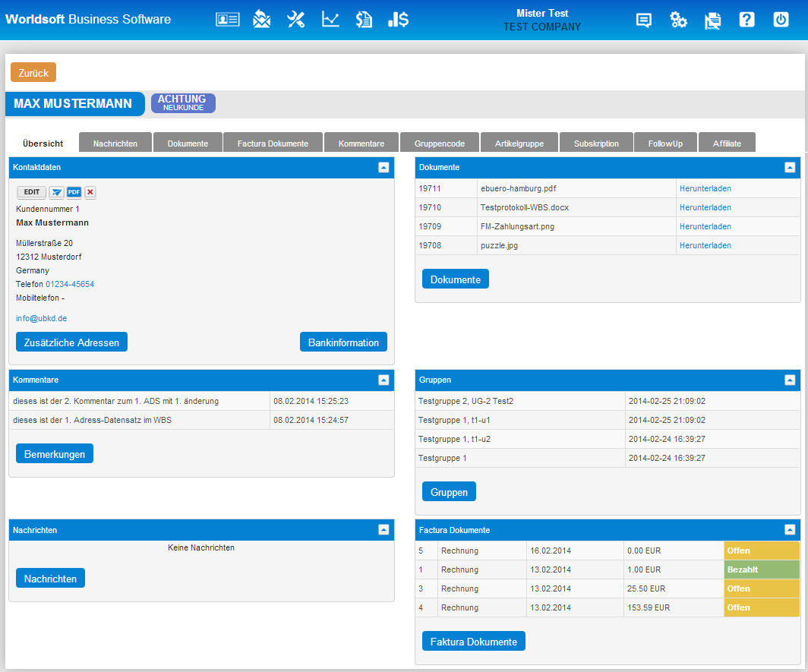Click the Bezahlt status of invoice 1

[x=762, y=569]
